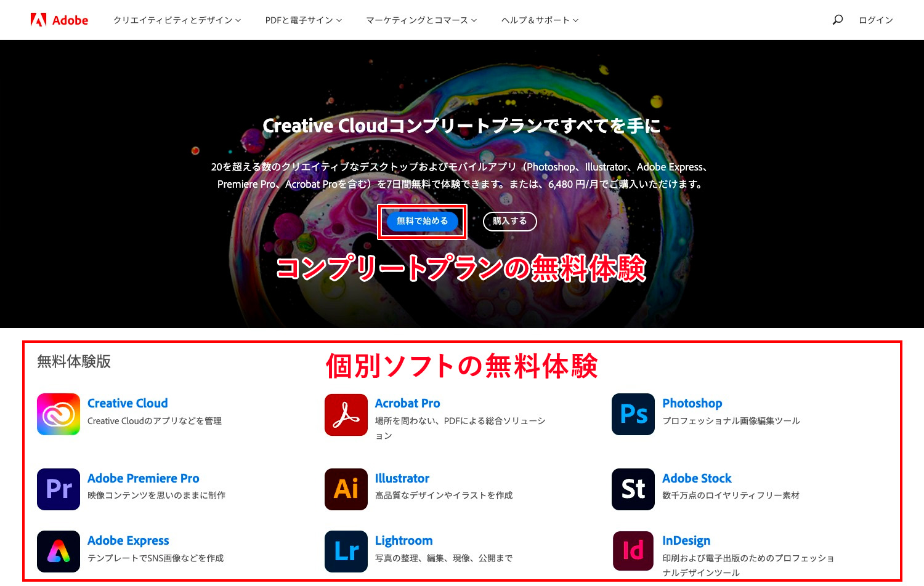Click the hero heading Creative Cloudコンプリートプランですべてを手に
The height and width of the screenshot is (586, 924).
click(461, 126)
